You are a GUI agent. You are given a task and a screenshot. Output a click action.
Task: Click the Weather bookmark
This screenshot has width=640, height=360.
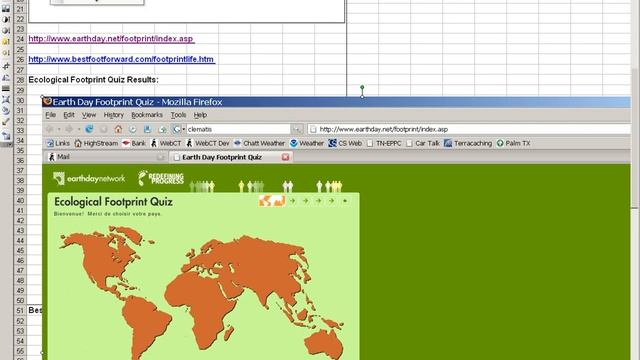click(x=307, y=143)
